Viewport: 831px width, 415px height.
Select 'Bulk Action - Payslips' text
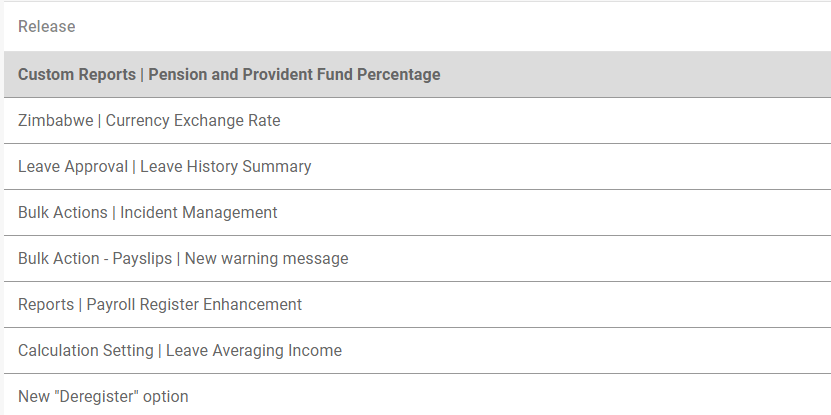tap(94, 259)
